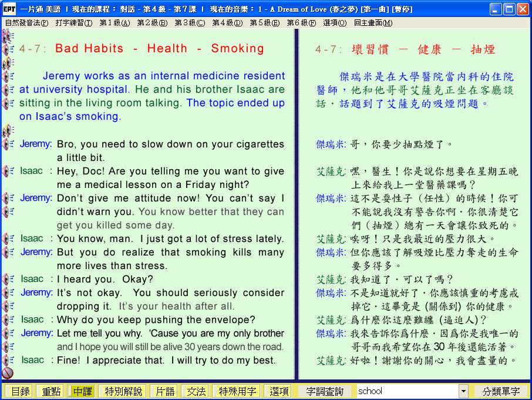Image resolution: width=532 pixels, height=400 pixels.
Task: Click the 分類單字 categorized vocabulary button
Action: tap(501, 391)
